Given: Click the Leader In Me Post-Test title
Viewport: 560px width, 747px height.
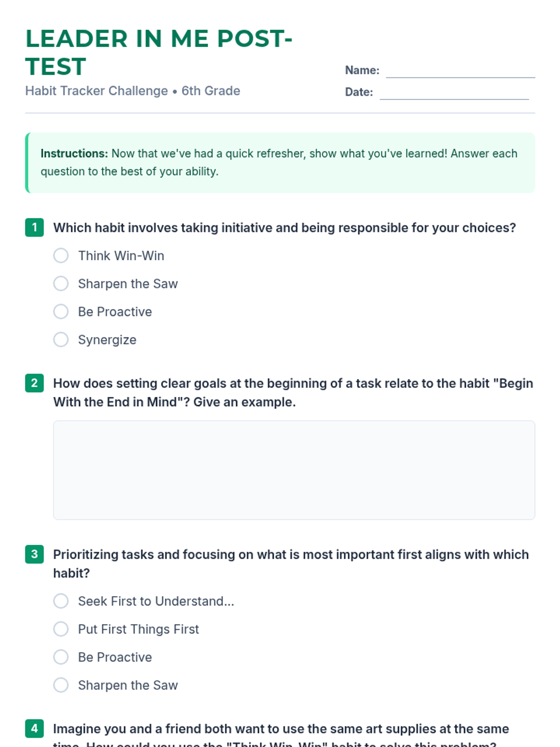Looking at the screenshot, I should click(159, 52).
